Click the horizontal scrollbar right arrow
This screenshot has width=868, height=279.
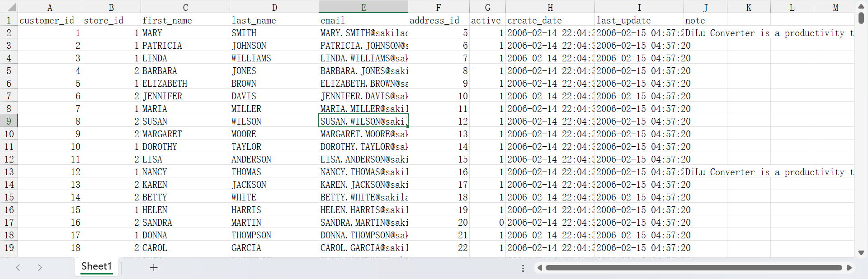click(x=849, y=268)
